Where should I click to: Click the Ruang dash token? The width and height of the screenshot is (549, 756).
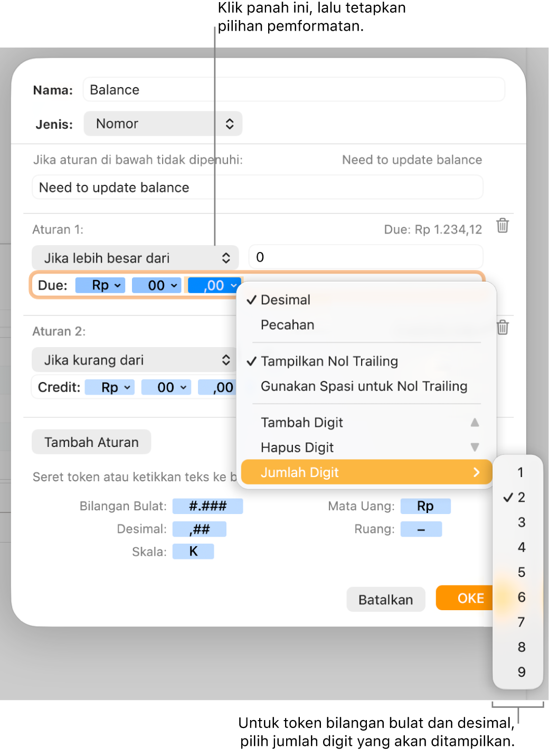pyautogui.click(x=421, y=529)
